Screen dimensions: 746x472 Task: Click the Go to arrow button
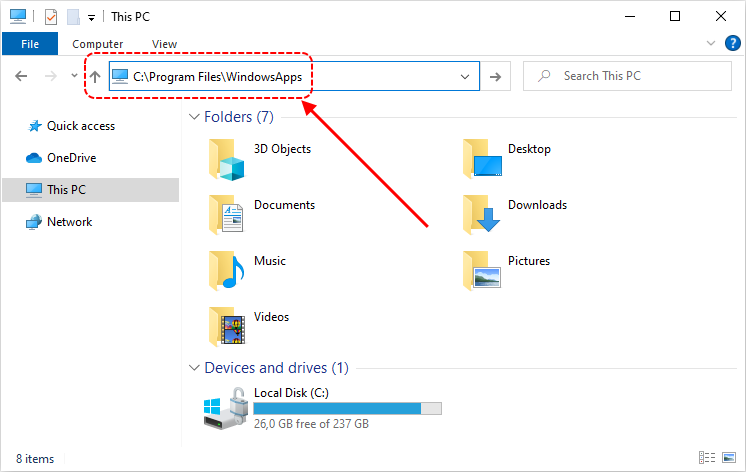coord(495,77)
